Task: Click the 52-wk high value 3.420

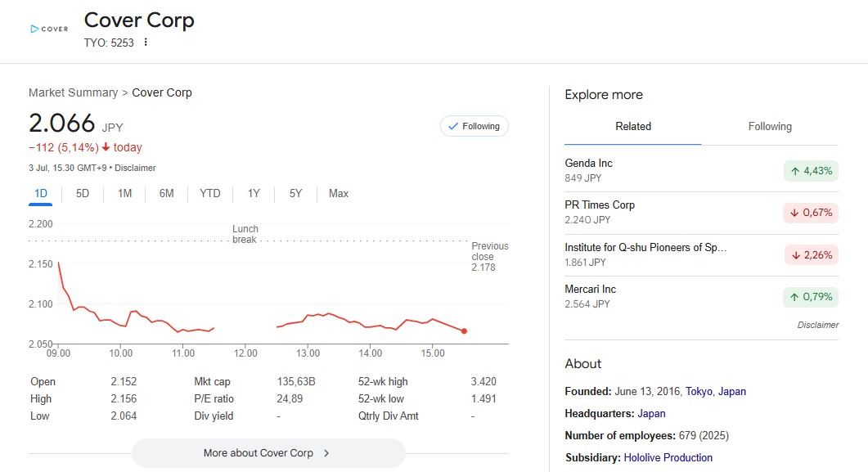Action: click(x=483, y=381)
